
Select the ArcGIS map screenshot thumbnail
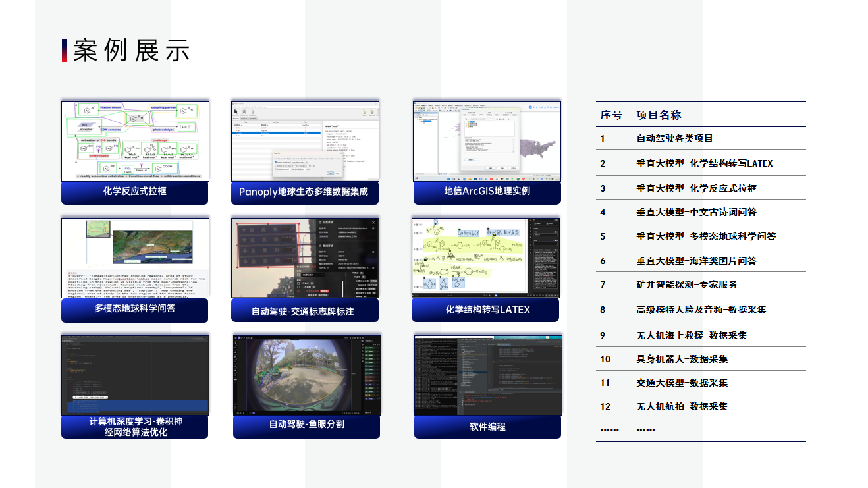(x=487, y=141)
